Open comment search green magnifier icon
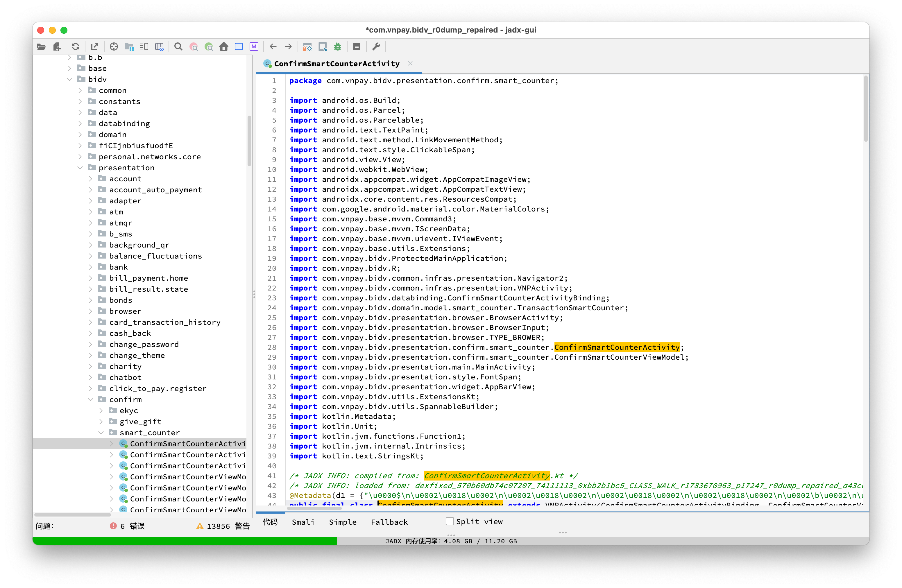 coord(209,46)
